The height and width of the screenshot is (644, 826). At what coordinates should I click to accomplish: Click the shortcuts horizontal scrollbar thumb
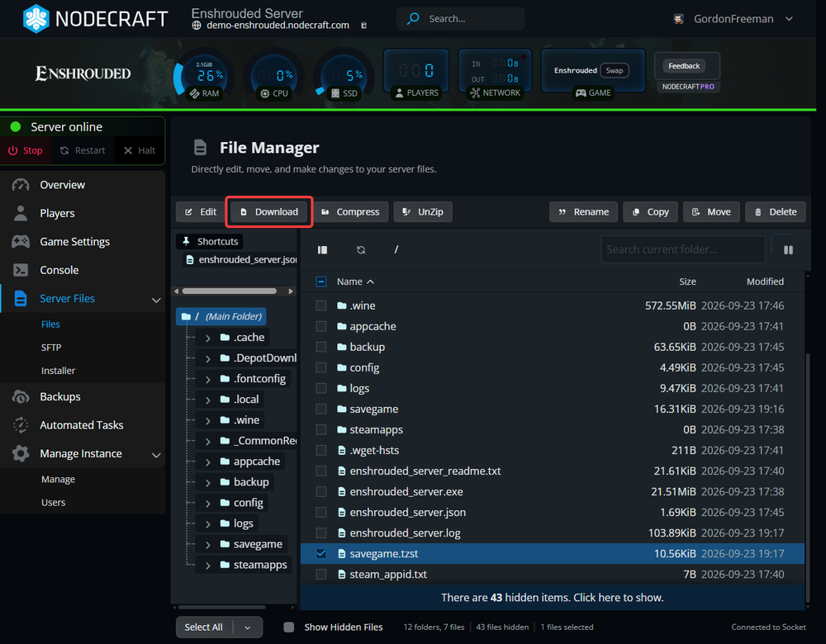(x=230, y=291)
